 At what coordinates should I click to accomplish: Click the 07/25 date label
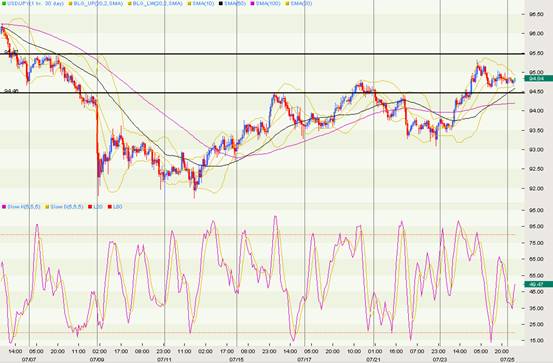point(508,359)
